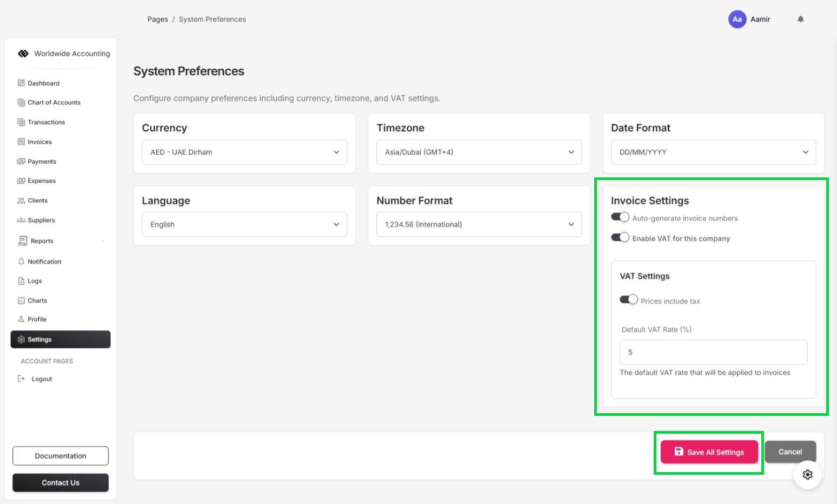Select the Clients people icon

pyautogui.click(x=21, y=201)
